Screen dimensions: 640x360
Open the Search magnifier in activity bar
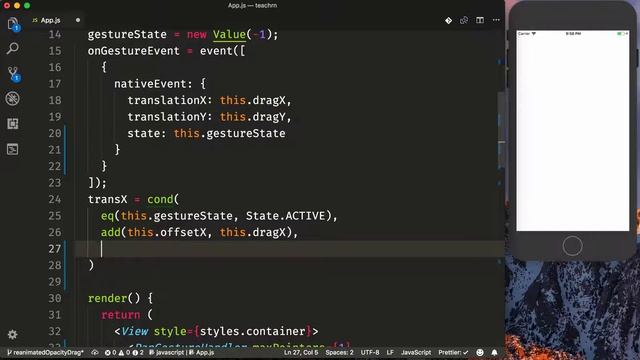13,49
